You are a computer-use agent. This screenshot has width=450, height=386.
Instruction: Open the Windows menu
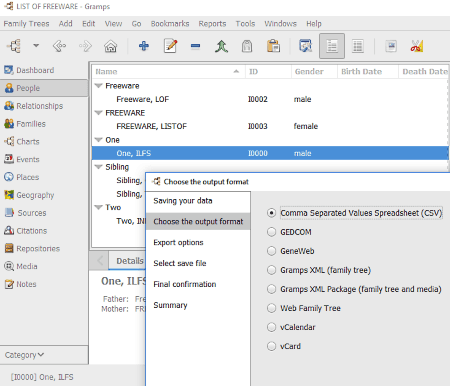280,24
